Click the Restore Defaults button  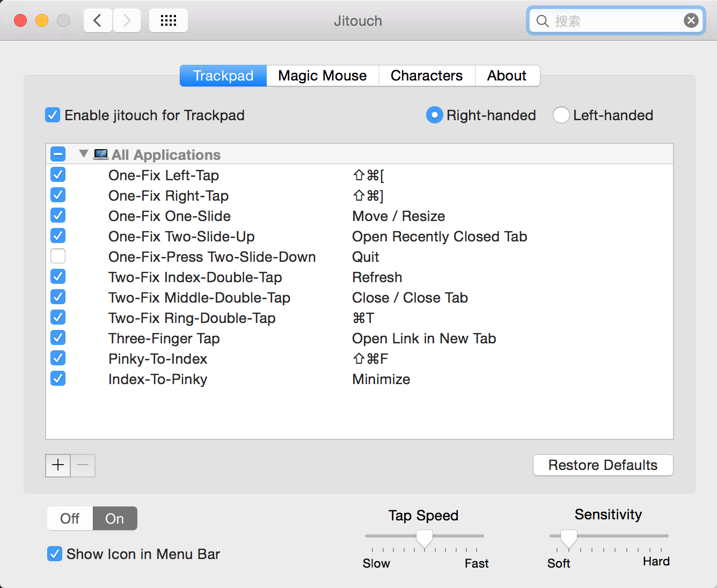click(x=603, y=465)
